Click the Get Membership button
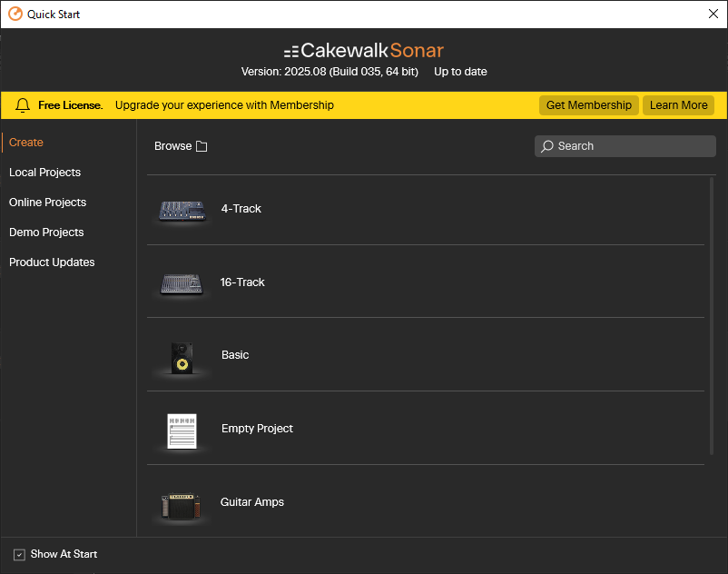 pyautogui.click(x=589, y=105)
